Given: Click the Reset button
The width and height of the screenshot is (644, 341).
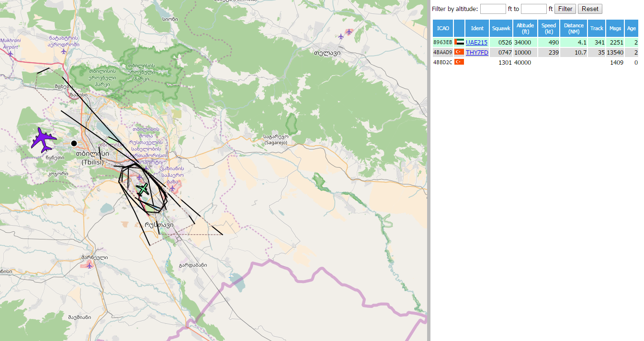Looking at the screenshot, I should pyautogui.click(x=590, y=9).
